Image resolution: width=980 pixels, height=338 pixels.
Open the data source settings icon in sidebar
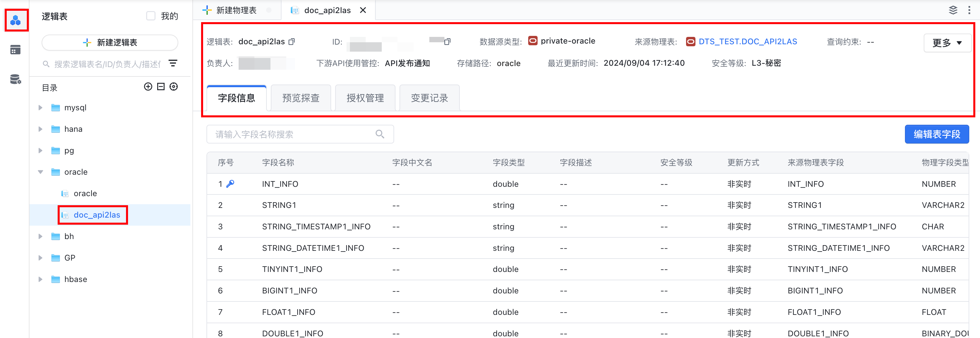click(x=16, y=79)
